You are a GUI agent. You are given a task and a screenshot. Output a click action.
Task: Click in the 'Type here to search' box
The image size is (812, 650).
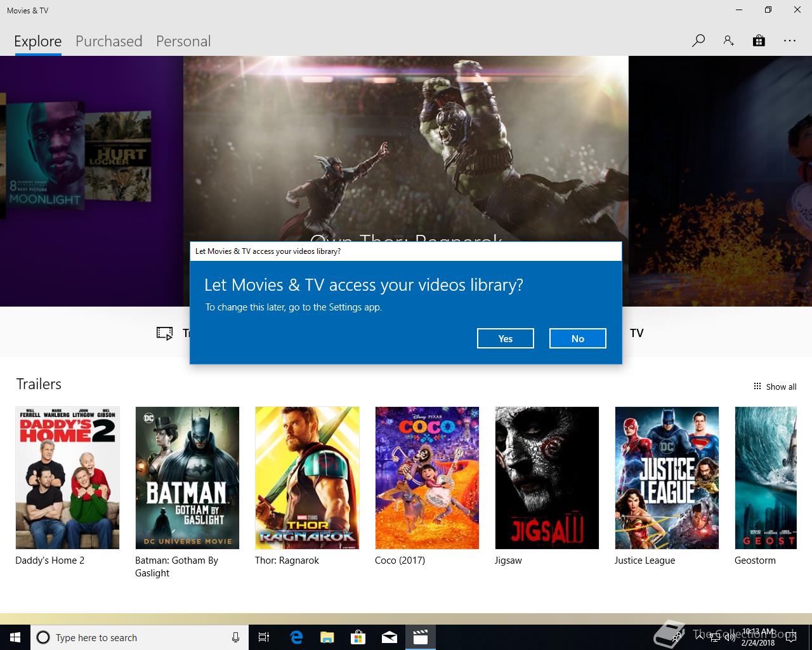click(x=138, y=637)
